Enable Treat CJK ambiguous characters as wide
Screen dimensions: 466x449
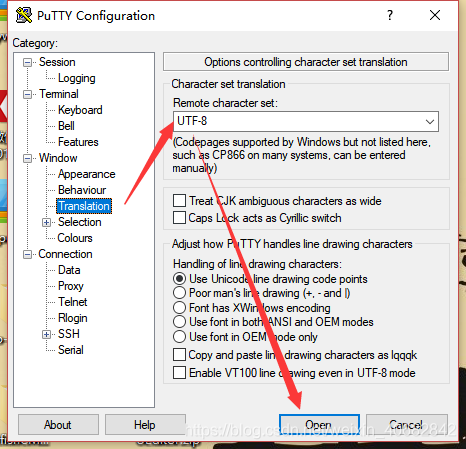179,201
